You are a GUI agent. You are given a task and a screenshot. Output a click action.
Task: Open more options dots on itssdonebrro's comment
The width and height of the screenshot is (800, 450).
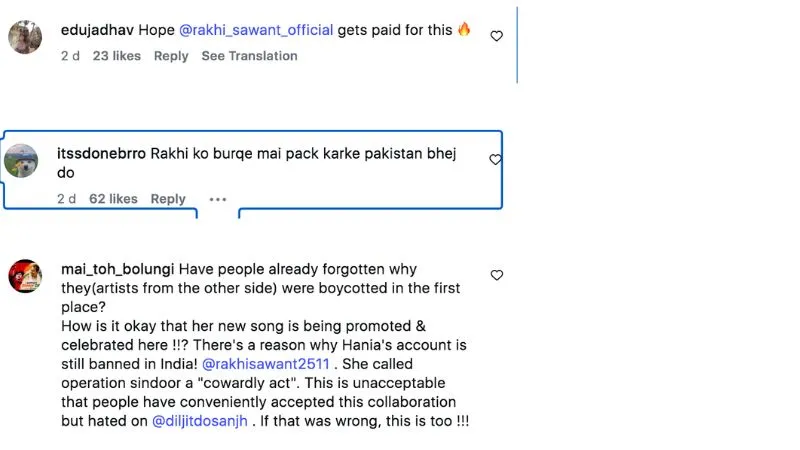point(218,199)
